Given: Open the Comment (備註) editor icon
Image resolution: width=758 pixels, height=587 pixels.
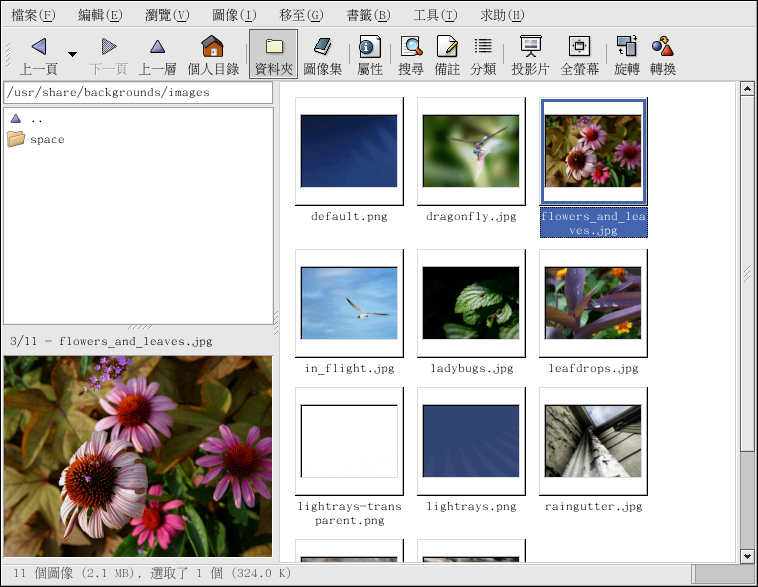Looking at the screenshot, I should (447, 47).
